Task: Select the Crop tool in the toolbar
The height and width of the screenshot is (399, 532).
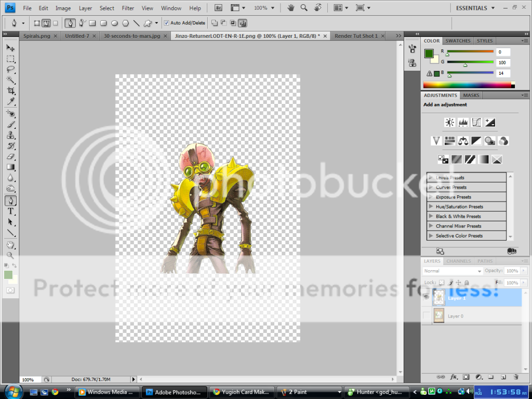Action: click(x=10, y=91)
